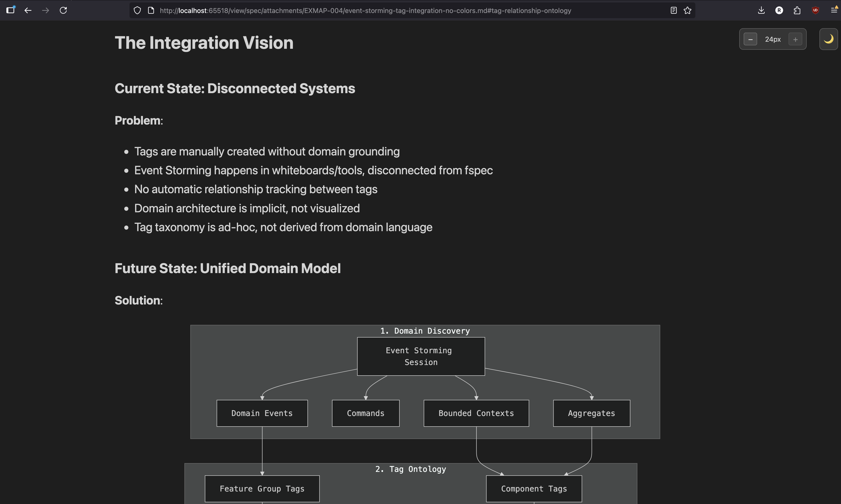841x504 pixels.
Task: Click the browser back arrow
Action: point(28,11)
